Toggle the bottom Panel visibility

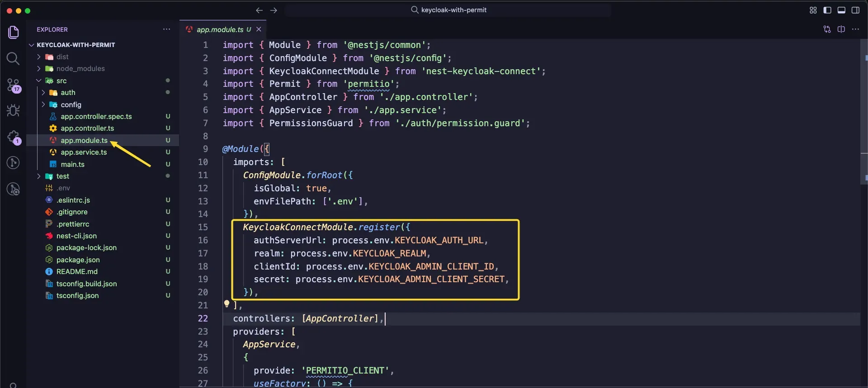(841, 10)
